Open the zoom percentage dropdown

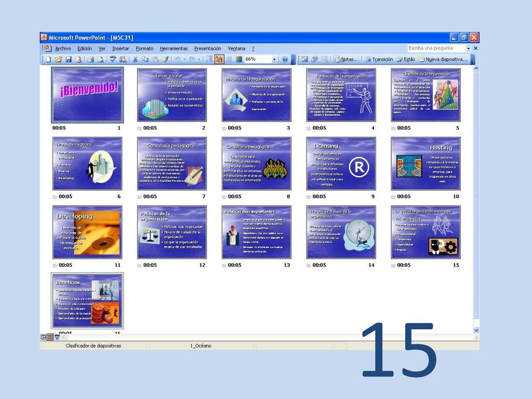274,59
